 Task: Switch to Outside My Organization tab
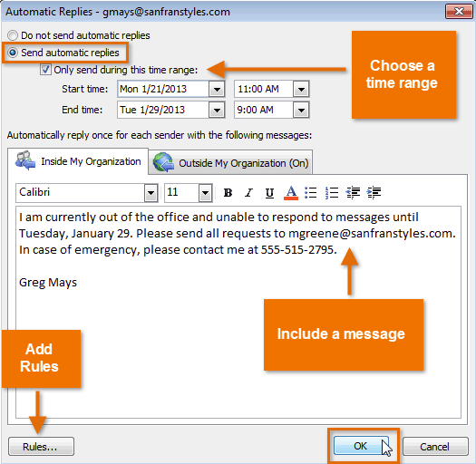click(230, 162)
